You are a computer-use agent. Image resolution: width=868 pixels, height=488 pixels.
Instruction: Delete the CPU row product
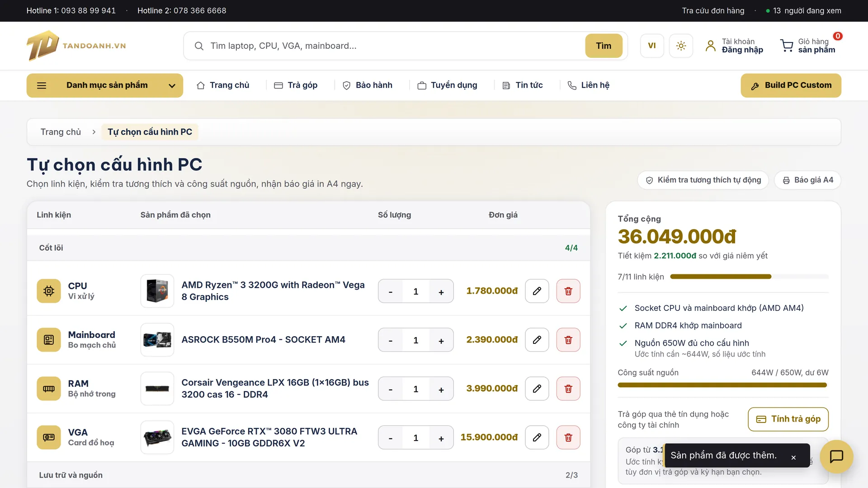568,291
